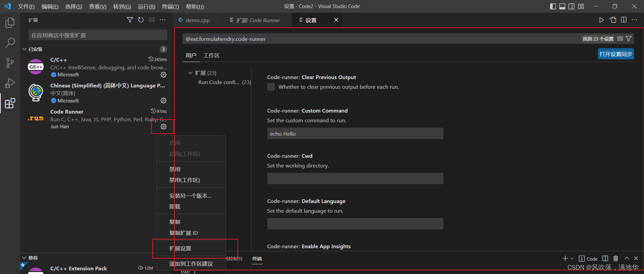
Task: Open the 帮助(H) menu
Action: 195,6
